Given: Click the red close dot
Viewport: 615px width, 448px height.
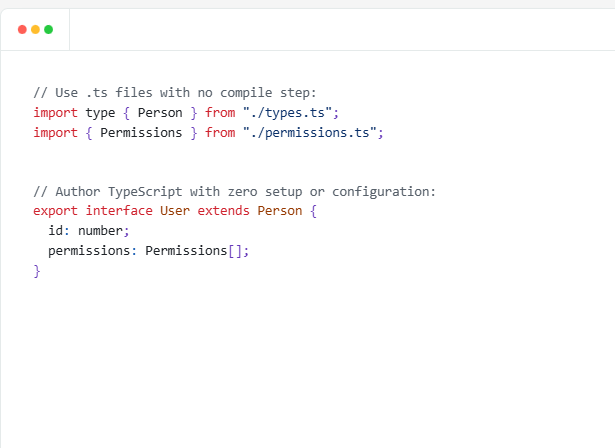Looking at the screenshot, I should tap(23, 30).
